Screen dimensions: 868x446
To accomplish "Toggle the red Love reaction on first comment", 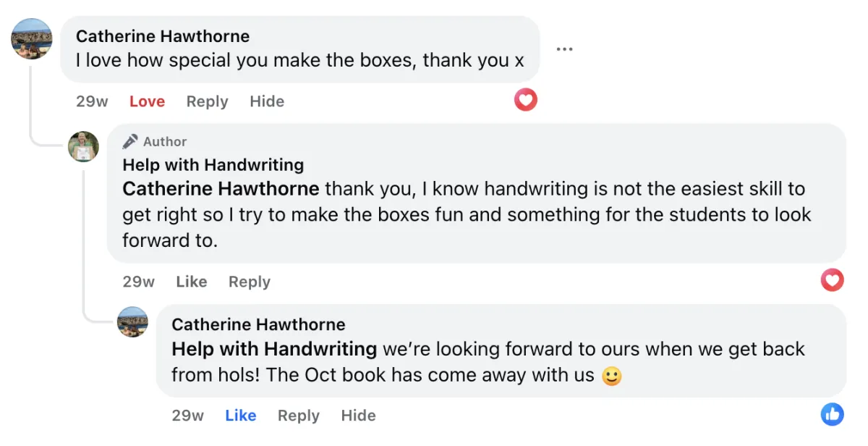I will 147,101.
